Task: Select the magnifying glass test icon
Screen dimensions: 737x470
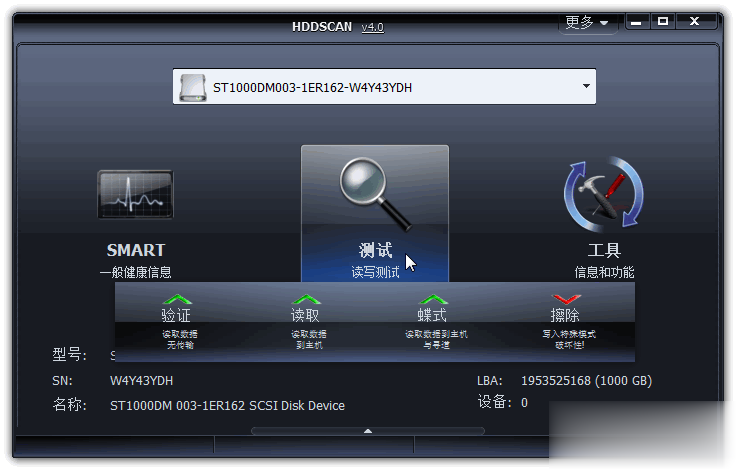Action: tap(375, 194)
